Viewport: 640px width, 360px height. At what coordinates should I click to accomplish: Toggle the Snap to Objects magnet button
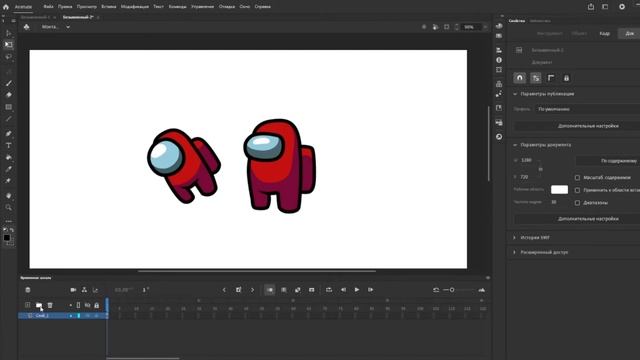pyautogui.click(x=520, y=78)
